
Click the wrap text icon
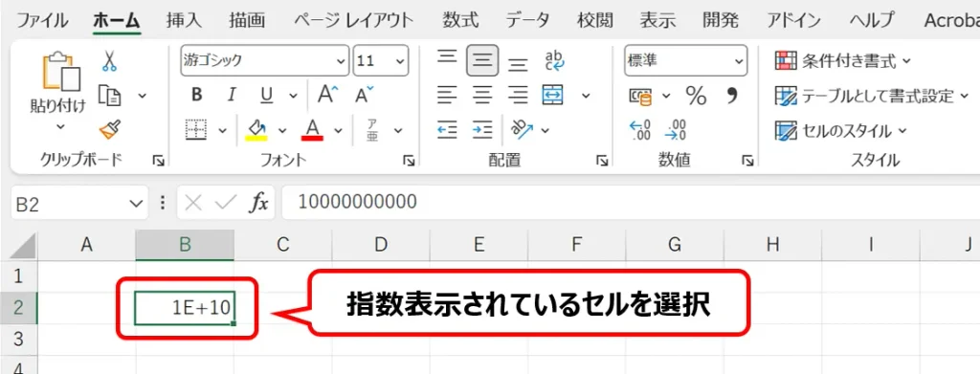click(554, 60)
